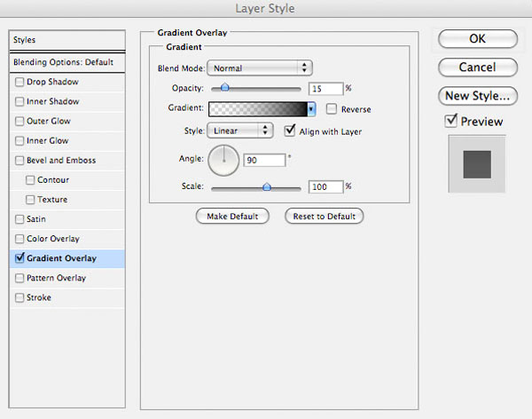The height and width of the screenshot is (419, 532).
Task: Toggle the Preview checkbox
Action: 451,121
